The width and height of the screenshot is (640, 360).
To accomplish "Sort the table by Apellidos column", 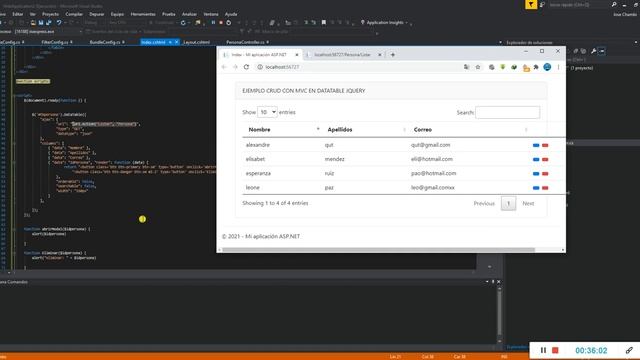I will pos(365,129).
